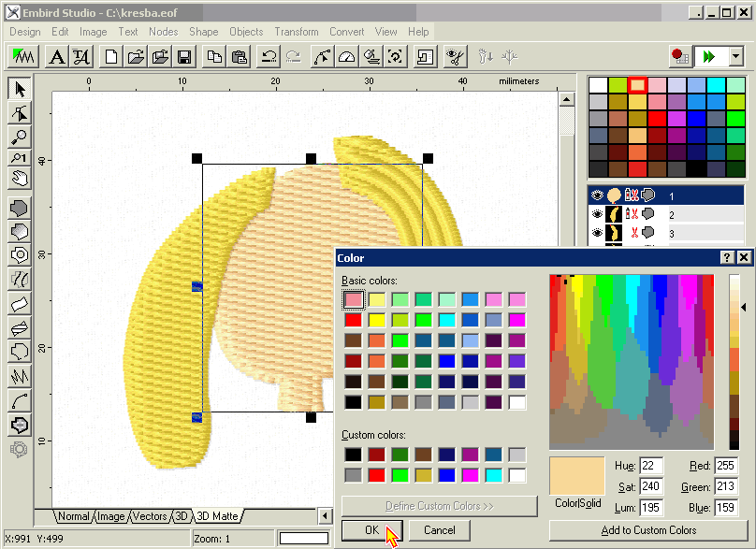Click the copy icon in toolbar
This screenshot has width=756, height=549.
[x=214, y=57]
